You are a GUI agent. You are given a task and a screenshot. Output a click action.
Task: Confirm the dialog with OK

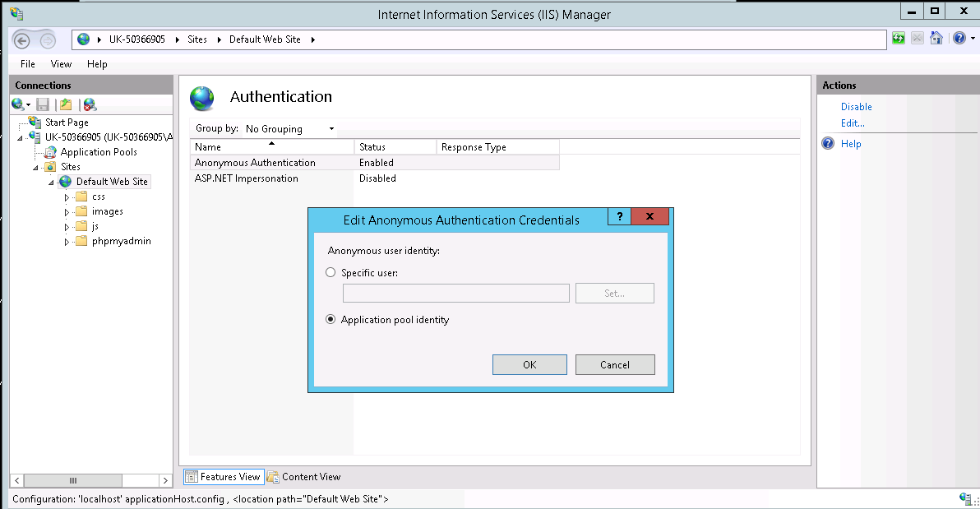click(529, 364)
